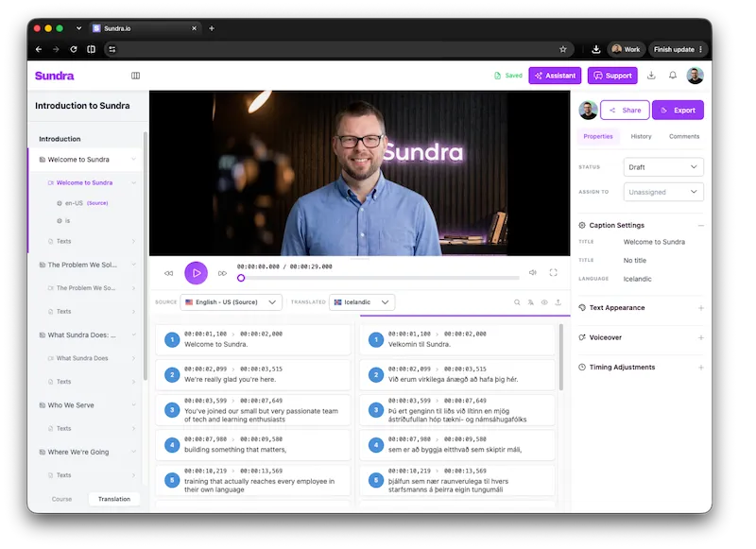Expand The Problem We Sol... chapter

[133, 265]
